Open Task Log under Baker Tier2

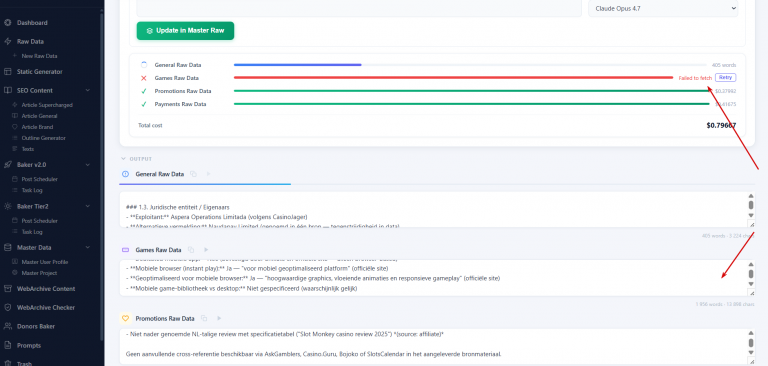point(32,232)
